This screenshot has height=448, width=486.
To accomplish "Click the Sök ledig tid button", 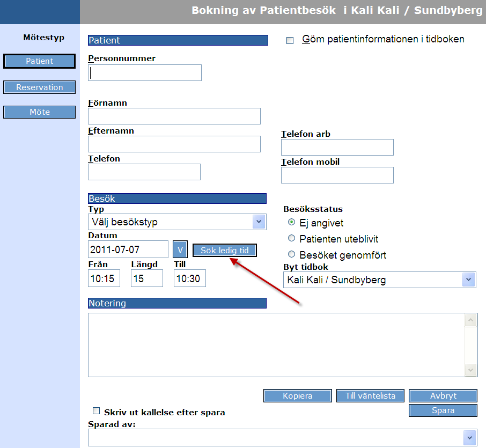I will click(225, 250).
